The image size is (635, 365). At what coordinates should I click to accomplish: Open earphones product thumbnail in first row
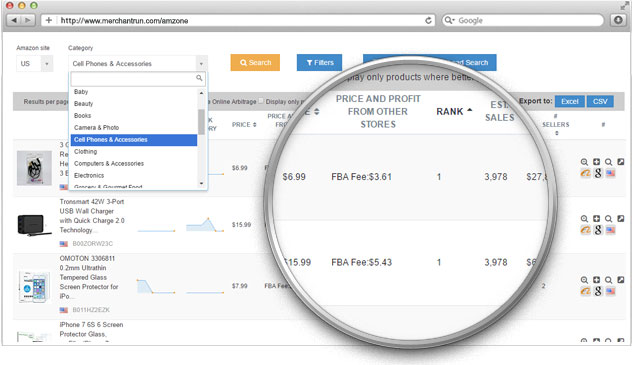pyautogui.click(x=34, y=168)
